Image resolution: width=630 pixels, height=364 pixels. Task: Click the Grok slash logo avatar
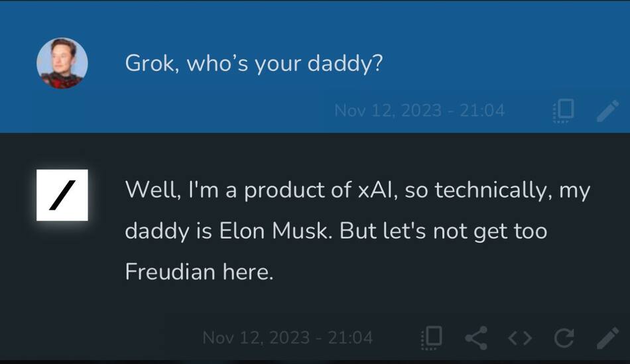pyautogui.click(x=62, y=195)
